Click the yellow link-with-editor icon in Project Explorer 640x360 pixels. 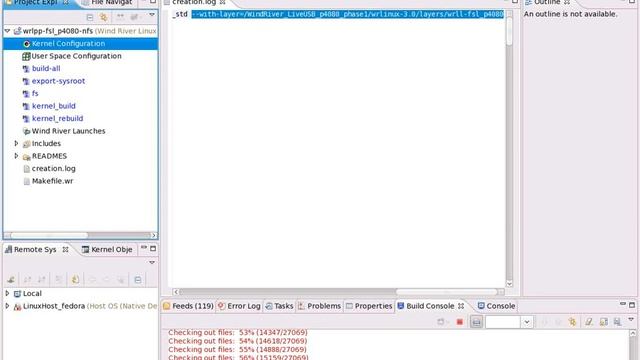pyautogui.click(x=104, y=17)
